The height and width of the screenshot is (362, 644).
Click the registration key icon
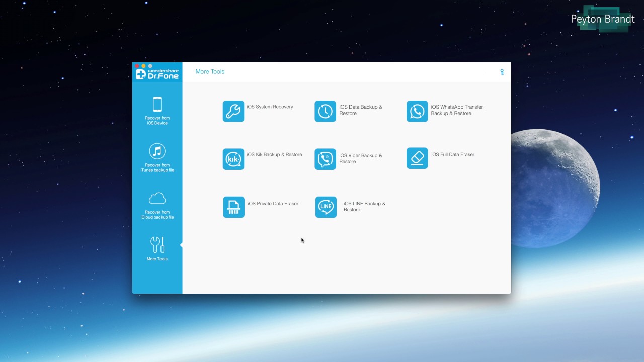point(502,72)
